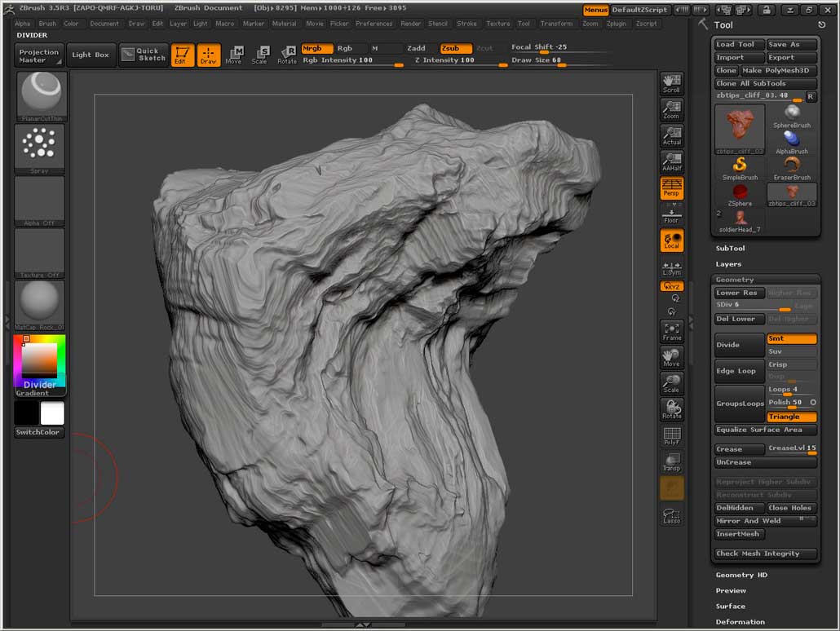Expand the SubTool palette section
The image size is (840, 631).
730,249
